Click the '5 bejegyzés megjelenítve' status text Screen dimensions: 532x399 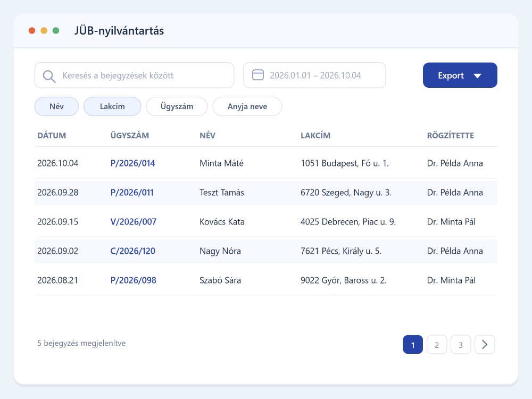tap(81, 343)
